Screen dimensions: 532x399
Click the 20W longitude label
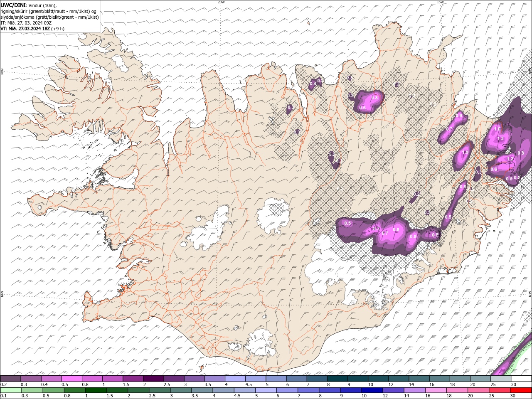pos(221,2)
